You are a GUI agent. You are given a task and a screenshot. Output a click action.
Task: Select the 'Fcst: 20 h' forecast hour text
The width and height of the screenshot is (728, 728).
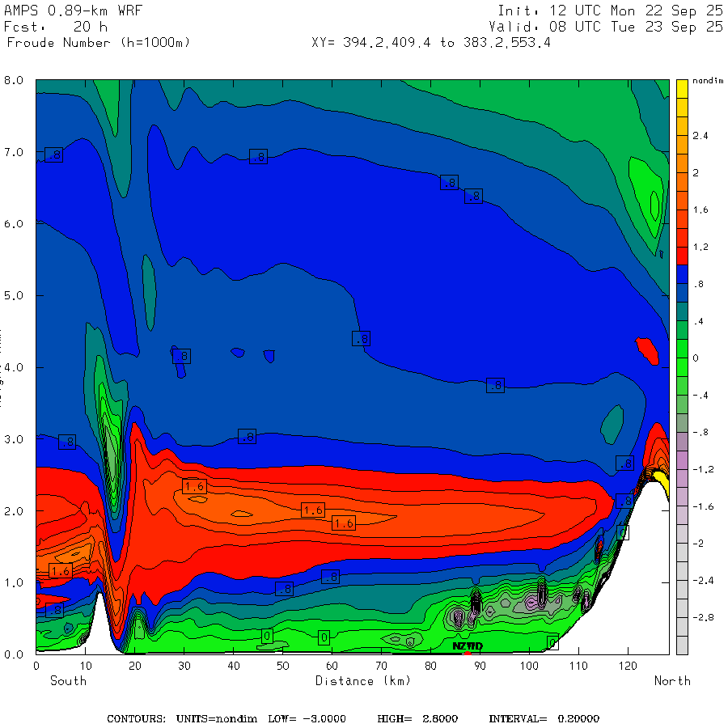coord(56,27)
